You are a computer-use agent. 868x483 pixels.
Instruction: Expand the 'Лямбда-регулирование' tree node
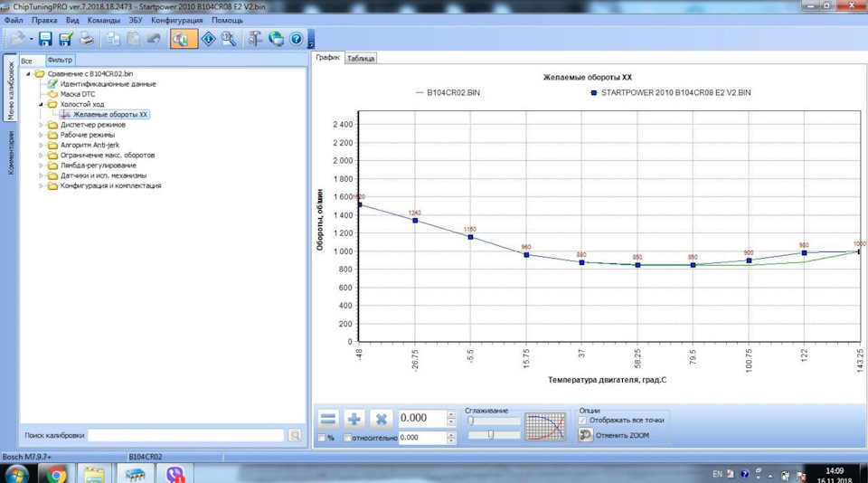(x=41, y=165)
